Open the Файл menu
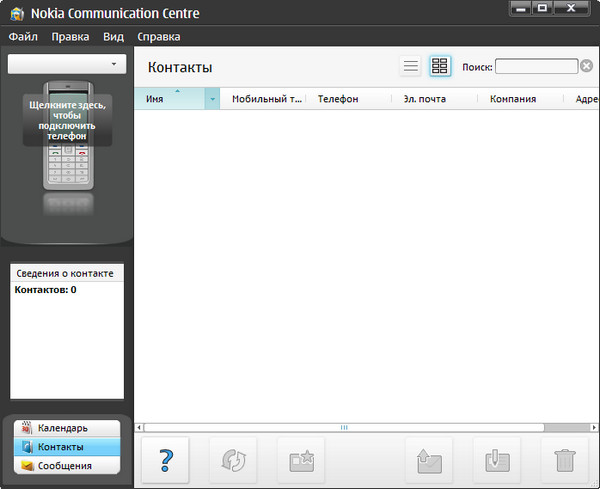Viewport: 600px width, 489px height. click(x=23, y=37)
